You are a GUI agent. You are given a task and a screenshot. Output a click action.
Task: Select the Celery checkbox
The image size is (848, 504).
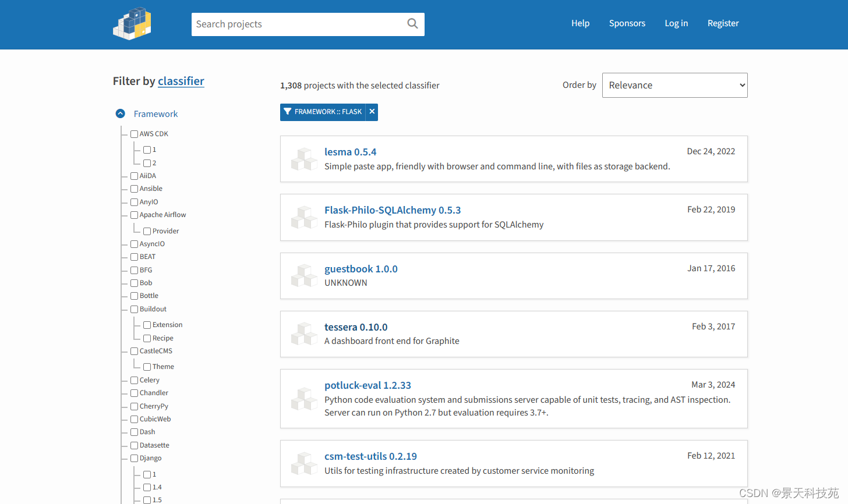coord(135,380)
